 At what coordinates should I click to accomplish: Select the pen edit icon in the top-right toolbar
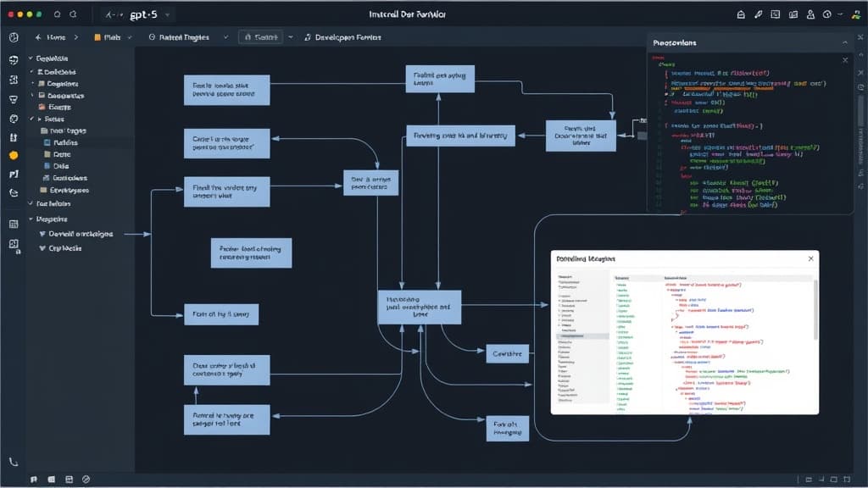click(759, 14)
